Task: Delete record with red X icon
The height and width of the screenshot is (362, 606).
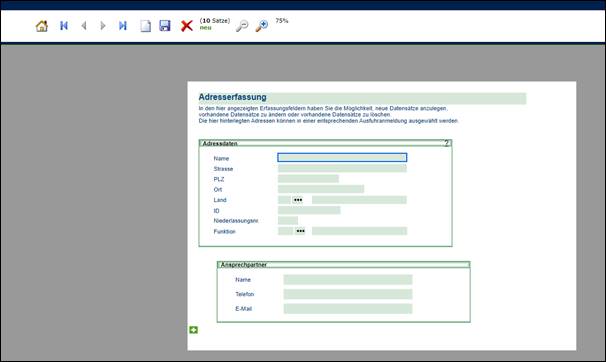Action: 187,26
